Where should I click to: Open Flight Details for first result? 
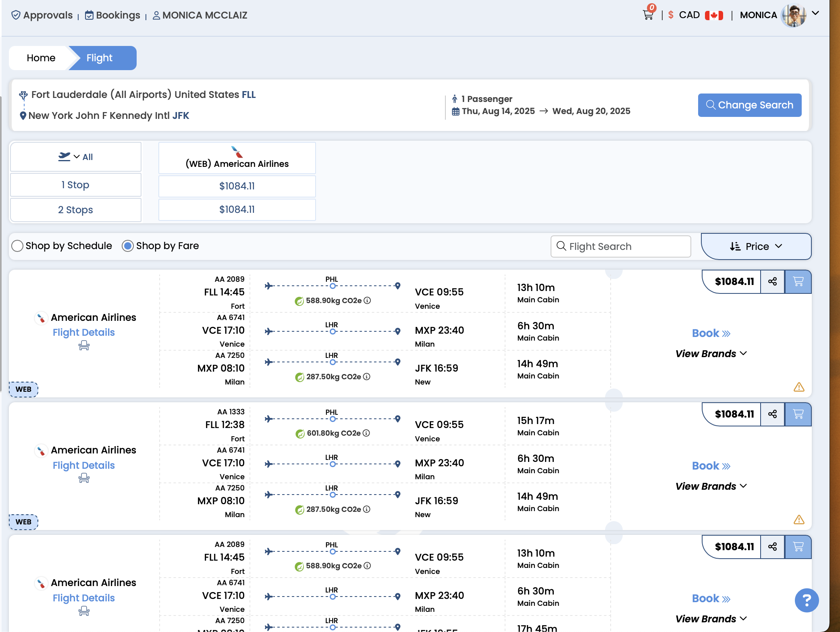coord(84,333)
